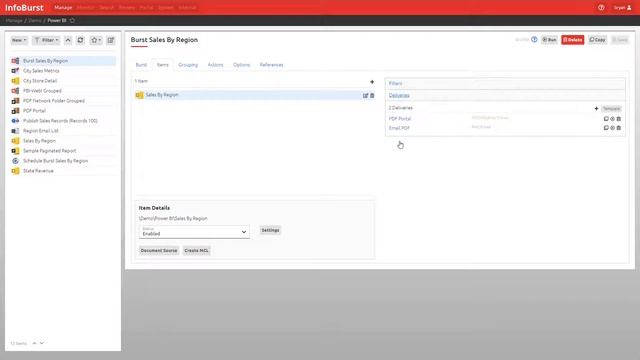The image size is (640, 360).
Task: Click the Document Source button
Action: click(x=159, y=250)
